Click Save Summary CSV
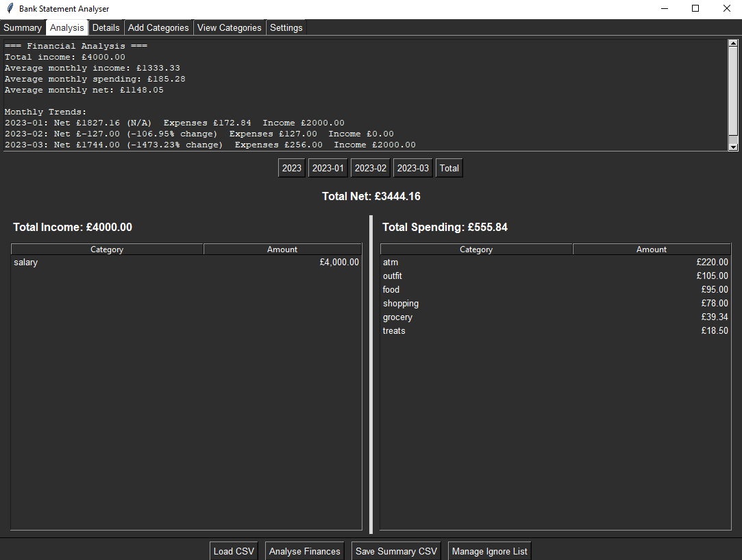This screenshot has height=560, width=742. pos(396,551)
